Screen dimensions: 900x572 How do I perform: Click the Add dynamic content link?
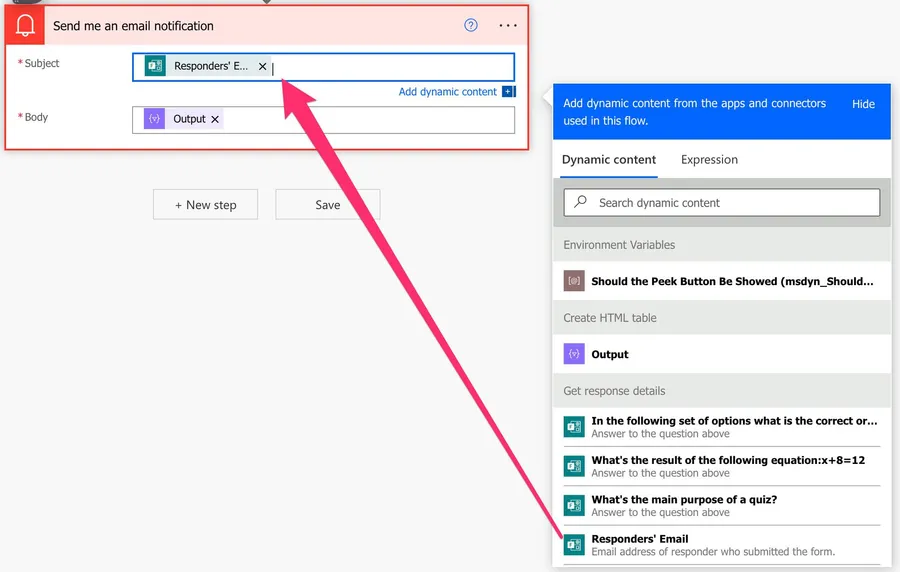point(447,92)
